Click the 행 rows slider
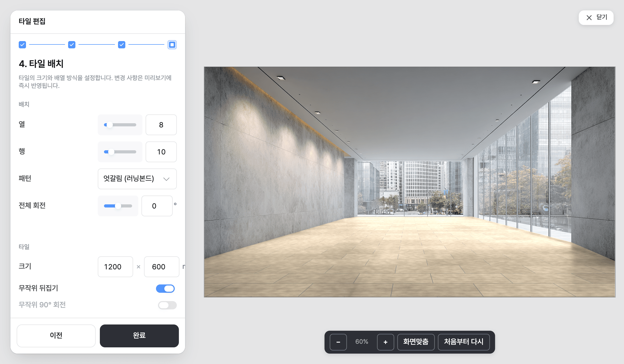The height and width of the screenshot is (364, 624). 120,152
